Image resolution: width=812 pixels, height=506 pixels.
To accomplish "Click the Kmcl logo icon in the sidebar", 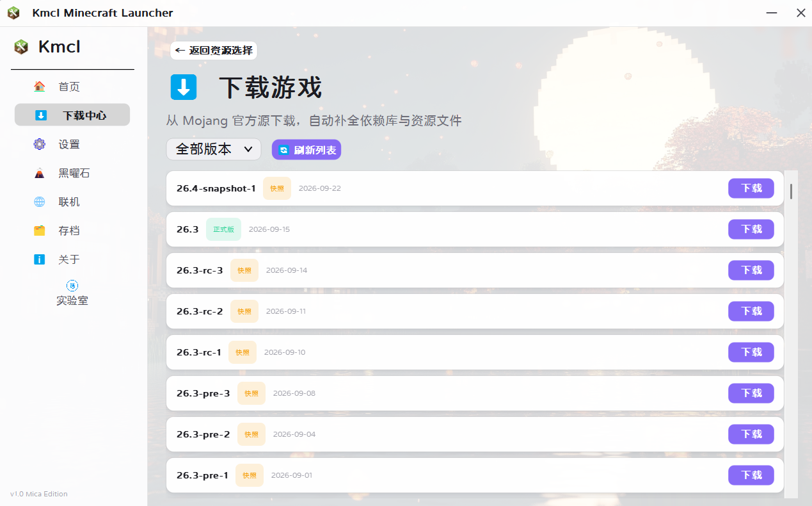I will (x=21, y=47).
